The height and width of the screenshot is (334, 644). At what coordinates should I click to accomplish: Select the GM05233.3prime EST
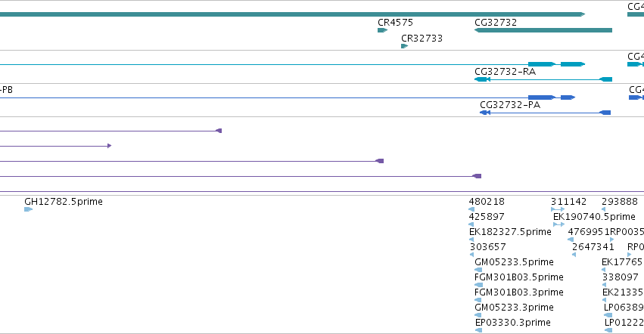click(514, 308)
